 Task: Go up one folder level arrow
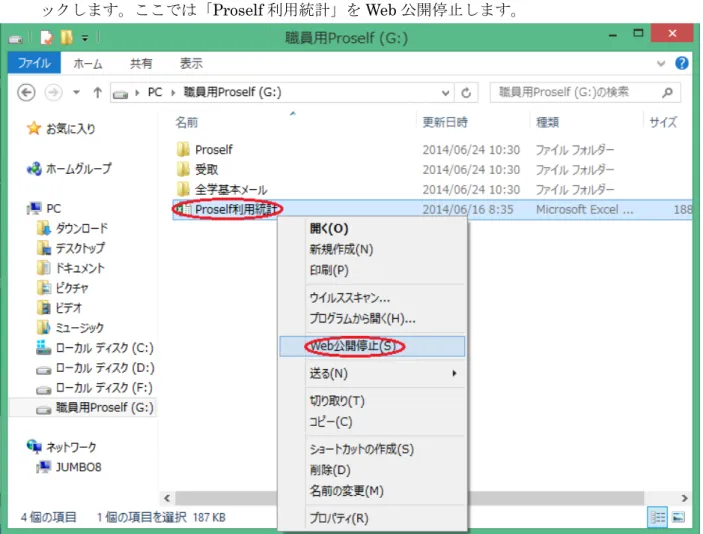point(97,93)
